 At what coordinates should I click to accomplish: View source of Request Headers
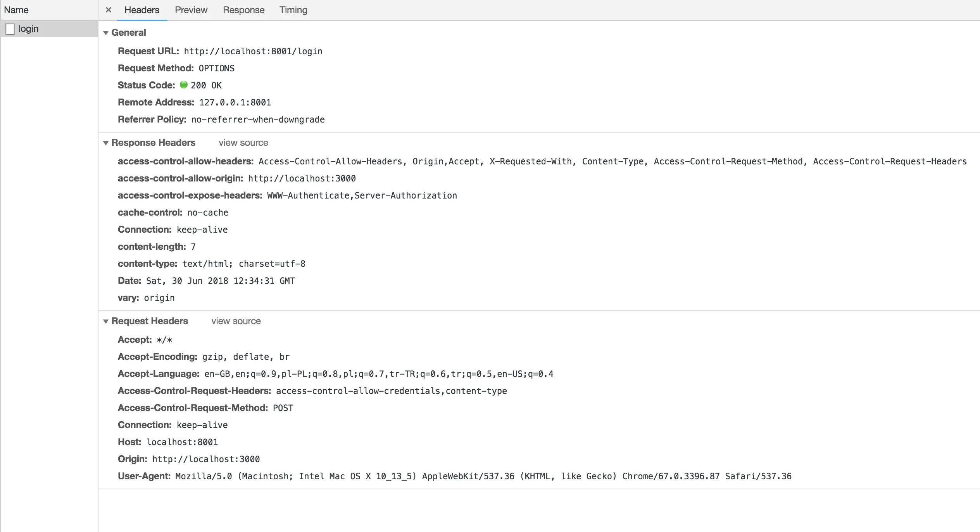point(236,321)
